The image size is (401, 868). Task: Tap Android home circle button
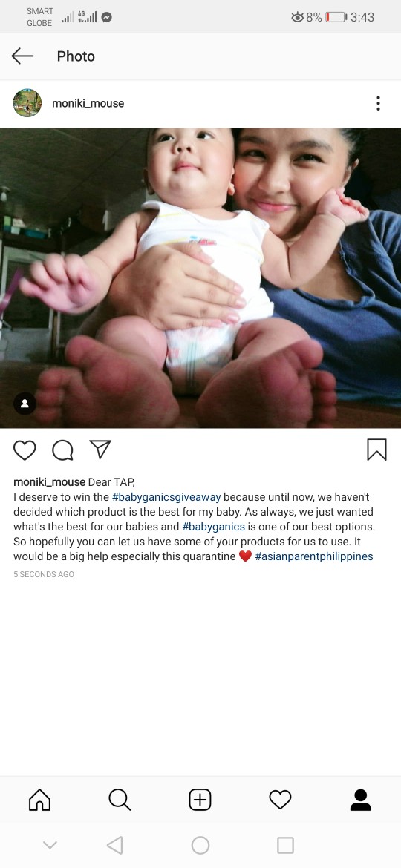[200, 845]
